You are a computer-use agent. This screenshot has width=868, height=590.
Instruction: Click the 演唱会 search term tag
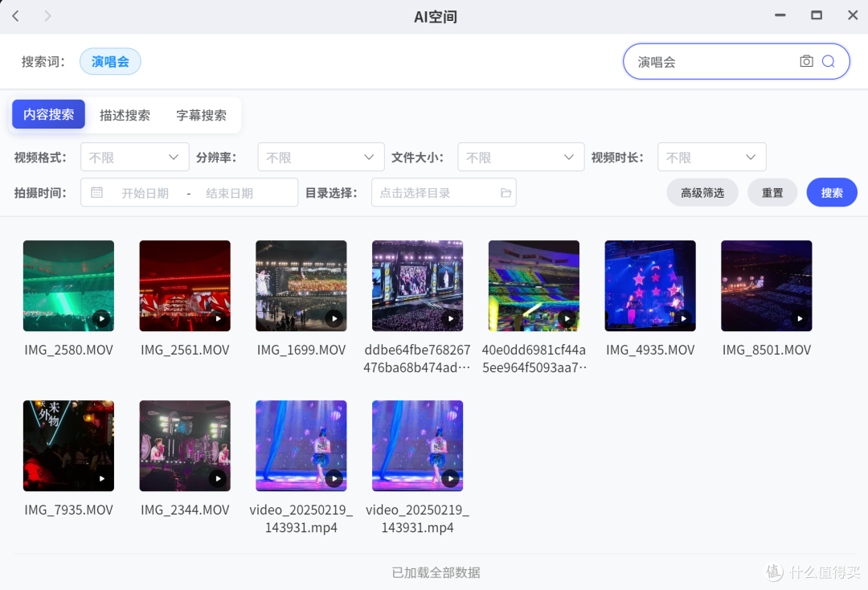click(x=110, y=61)
